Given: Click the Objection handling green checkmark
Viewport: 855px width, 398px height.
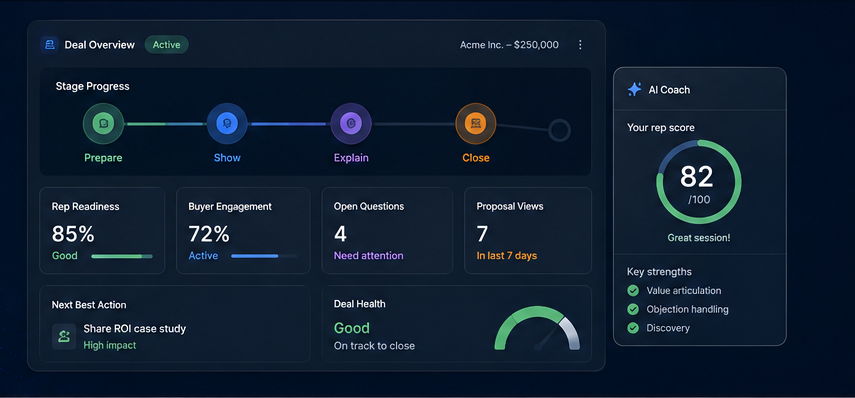Looking at the screenshot, I should click(633, 309).
